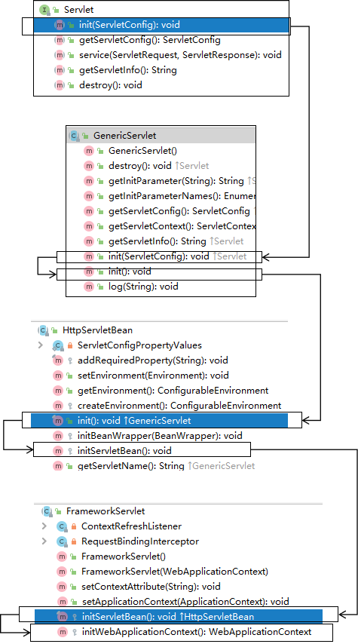The width and height of the screenshot is (358, 644).
Task: Click method icon beside getServletInfo(): String in Servlet
Action: click(x=60, y=70)
